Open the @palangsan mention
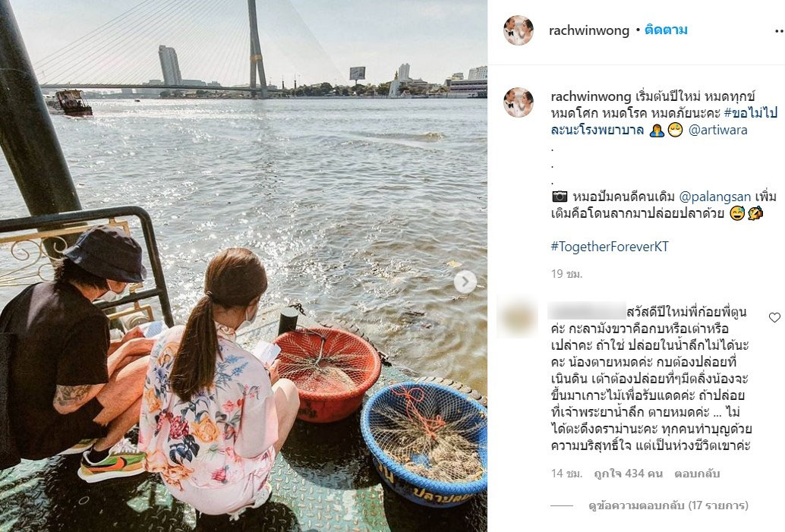The width and height of the screenshot is (785, 532). pyautogui.click(x=715, y=197)
